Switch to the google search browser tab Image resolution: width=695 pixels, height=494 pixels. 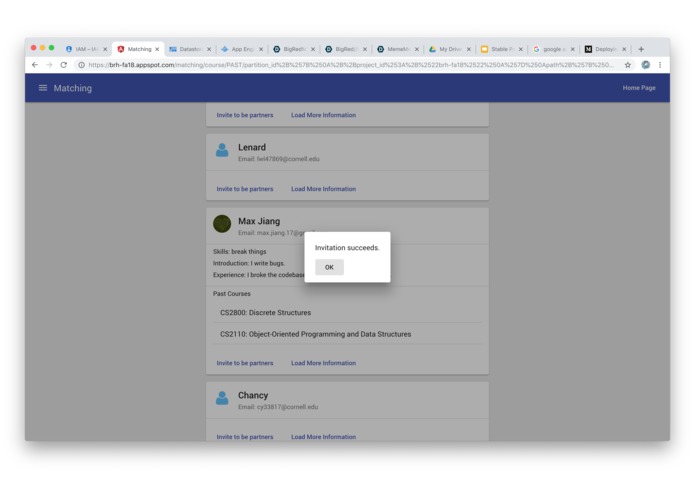click(x=554, y=49)
